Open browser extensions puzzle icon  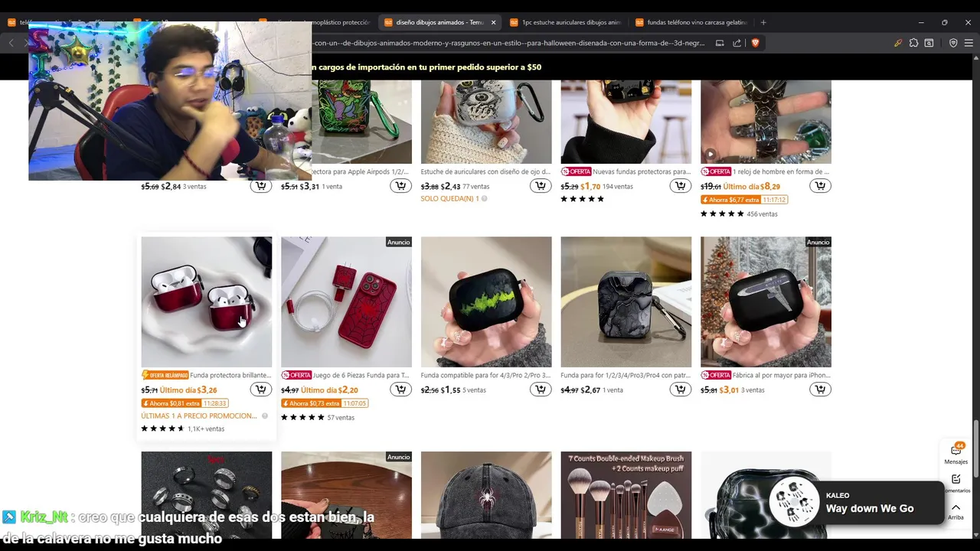(913, 43)
